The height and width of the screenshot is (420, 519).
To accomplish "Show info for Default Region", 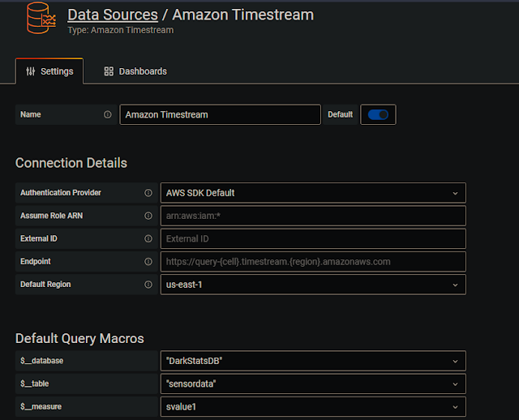I will tap(148, 285).
